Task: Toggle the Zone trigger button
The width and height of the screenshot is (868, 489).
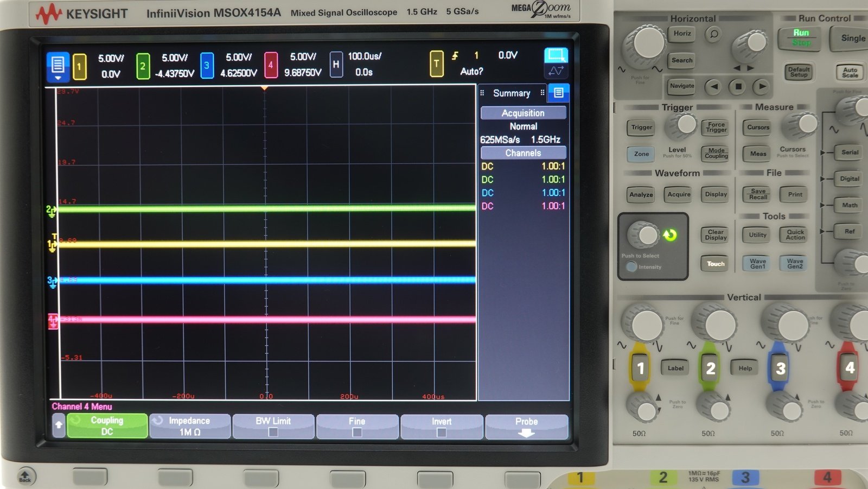Action: [x=641, y=154]
